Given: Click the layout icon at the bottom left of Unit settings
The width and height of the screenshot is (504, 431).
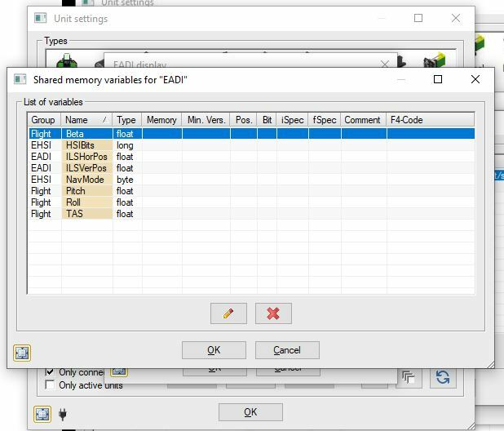Looking at the screenshot, I should pyautogui.click(x=42, y=414).
